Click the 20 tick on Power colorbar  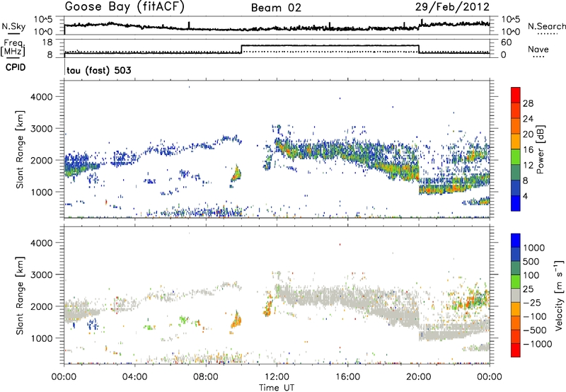(x=528, y=134)
